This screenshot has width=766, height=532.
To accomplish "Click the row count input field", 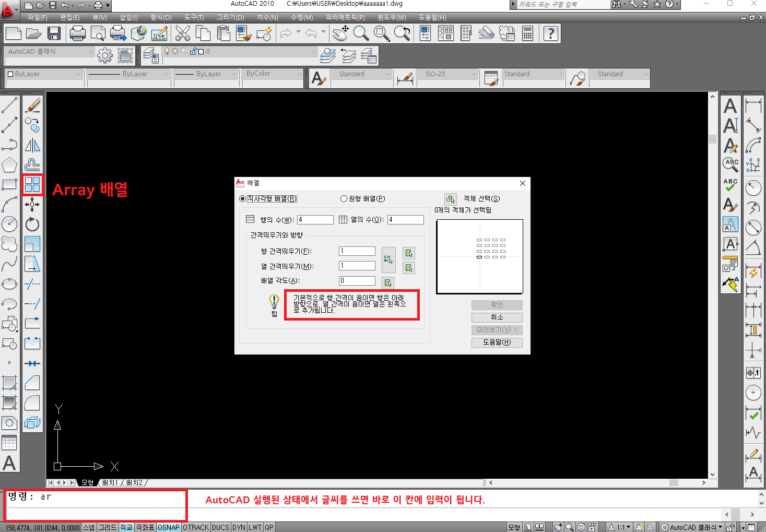I will (x=315, y=220).
